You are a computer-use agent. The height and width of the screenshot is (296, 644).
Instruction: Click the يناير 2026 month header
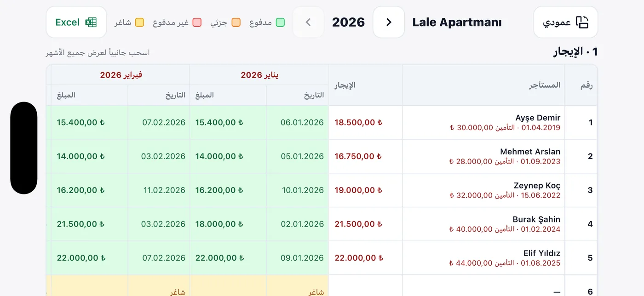(260, 74)
